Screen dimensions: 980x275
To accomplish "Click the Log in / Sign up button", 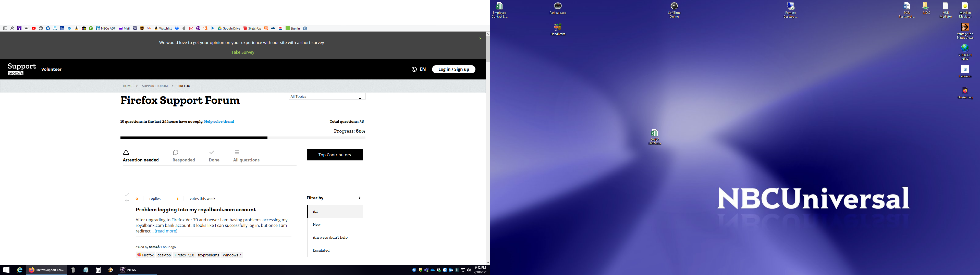I will pyautogui.click(x=454, y=69).
